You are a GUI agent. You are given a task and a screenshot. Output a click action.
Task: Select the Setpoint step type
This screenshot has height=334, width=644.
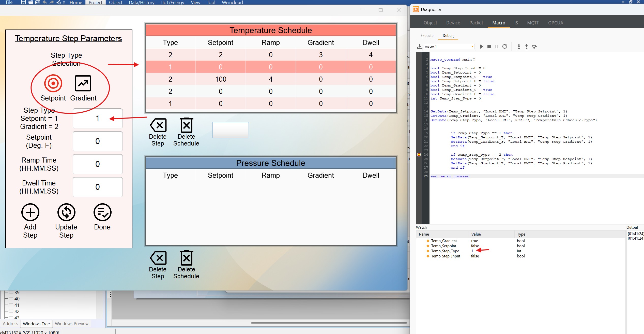[x=53, y=83]
